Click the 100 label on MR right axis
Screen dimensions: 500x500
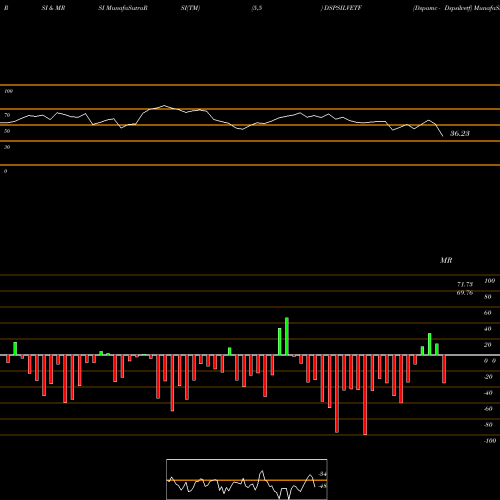point(489,281)
